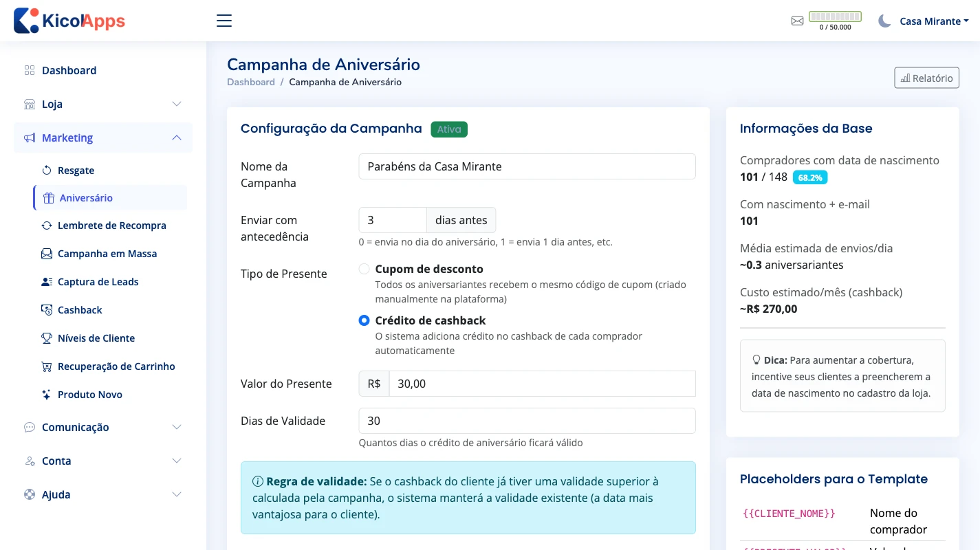Expand the Ajuda menu chevron

177,494
